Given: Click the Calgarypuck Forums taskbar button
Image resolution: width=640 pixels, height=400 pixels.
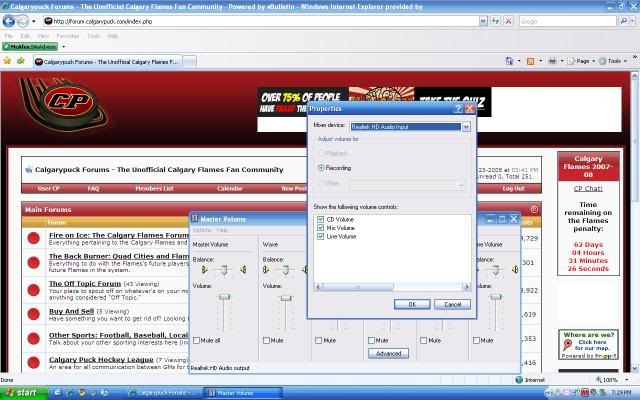Looking at the screenshot, I should coord(164,393).
